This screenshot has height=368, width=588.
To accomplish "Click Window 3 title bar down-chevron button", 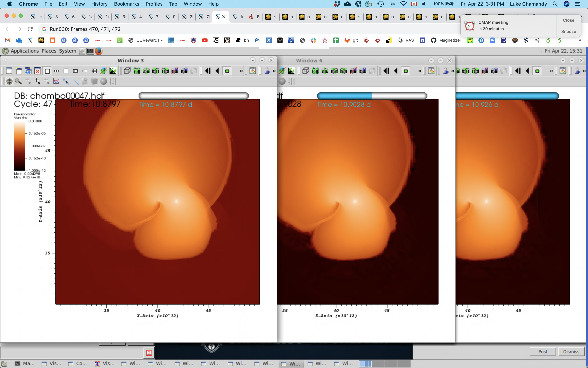I will coord(253,60).
